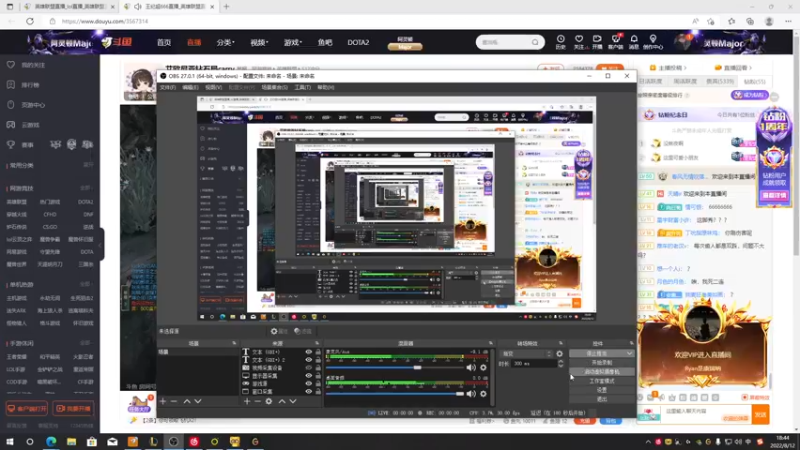Pop out the 混音器 mixer dock
The width and height of the screenshot is (800, 450).
[491, 343]
